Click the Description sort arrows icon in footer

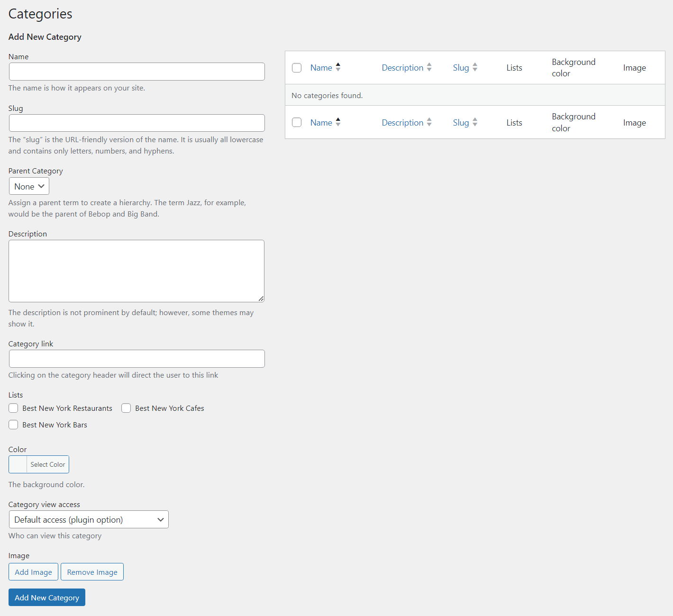coord(429,122)
